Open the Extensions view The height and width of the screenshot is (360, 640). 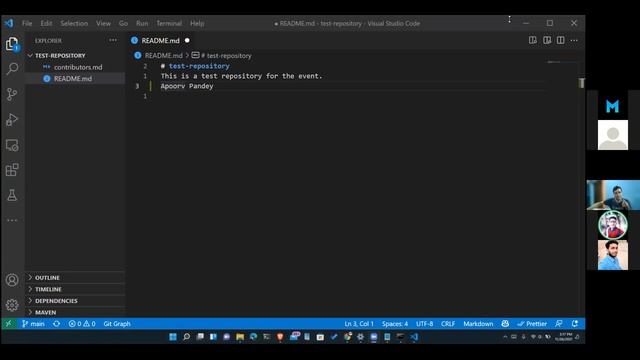(x=12, y=170)
